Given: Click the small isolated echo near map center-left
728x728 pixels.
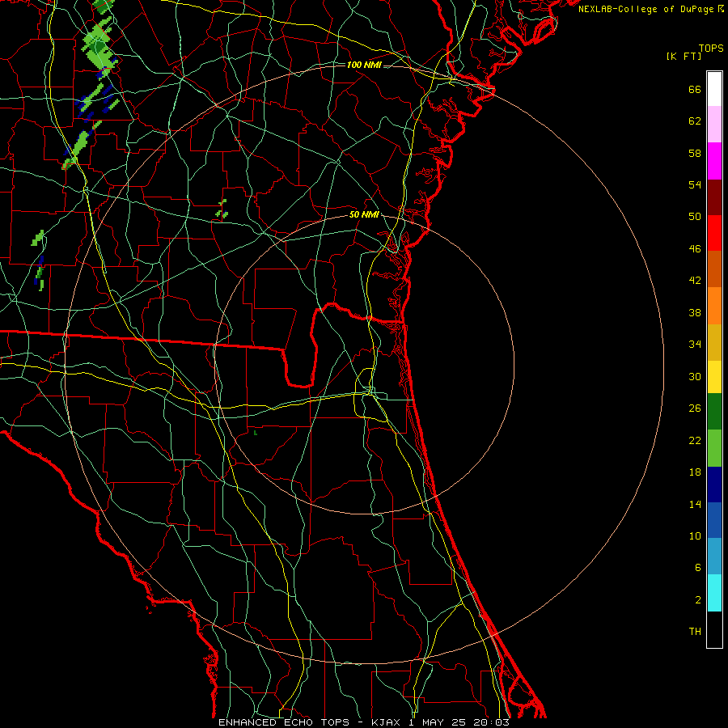Looking at the screenshot, I should [x=222, y=210].
